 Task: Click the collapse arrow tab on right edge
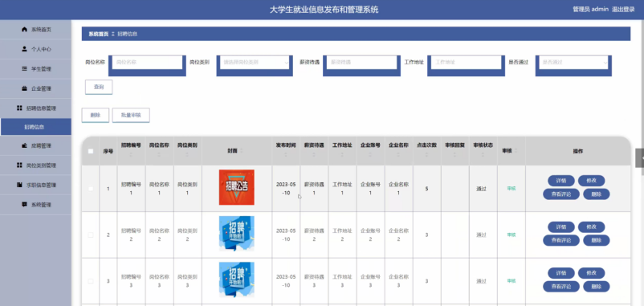click(x=640, y=158)
